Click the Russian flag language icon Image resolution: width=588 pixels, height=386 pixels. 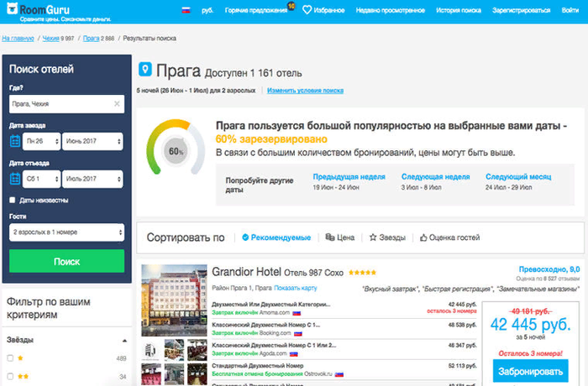pyautogui.click(x=186, y=10)
